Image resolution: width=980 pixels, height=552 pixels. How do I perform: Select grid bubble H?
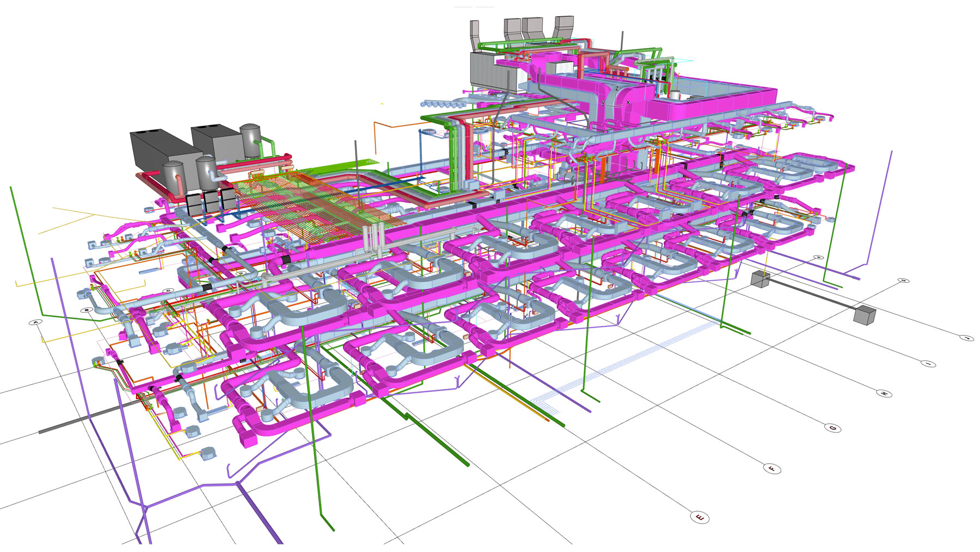[x=885, y=393]
